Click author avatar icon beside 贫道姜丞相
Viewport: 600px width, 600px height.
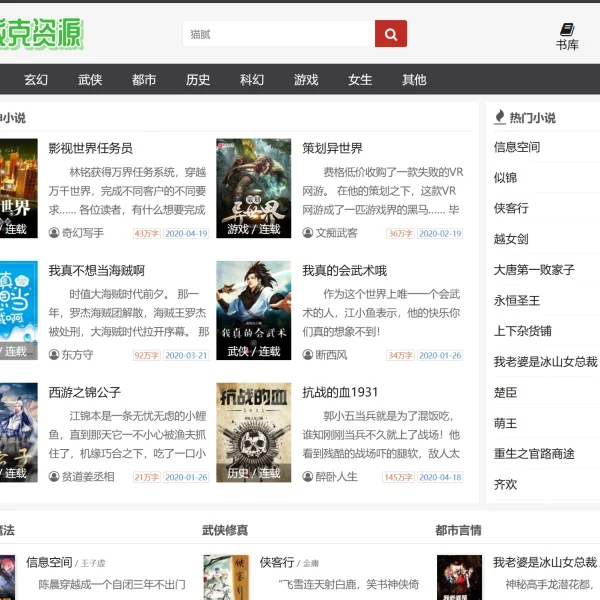pos(54,476)
